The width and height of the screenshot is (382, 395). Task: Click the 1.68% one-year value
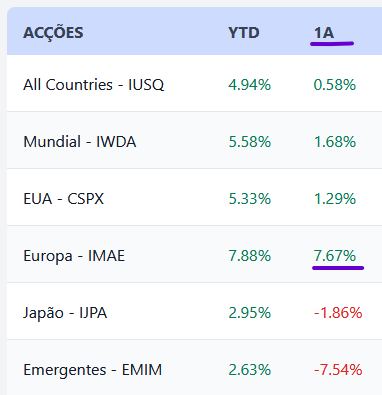335,142
